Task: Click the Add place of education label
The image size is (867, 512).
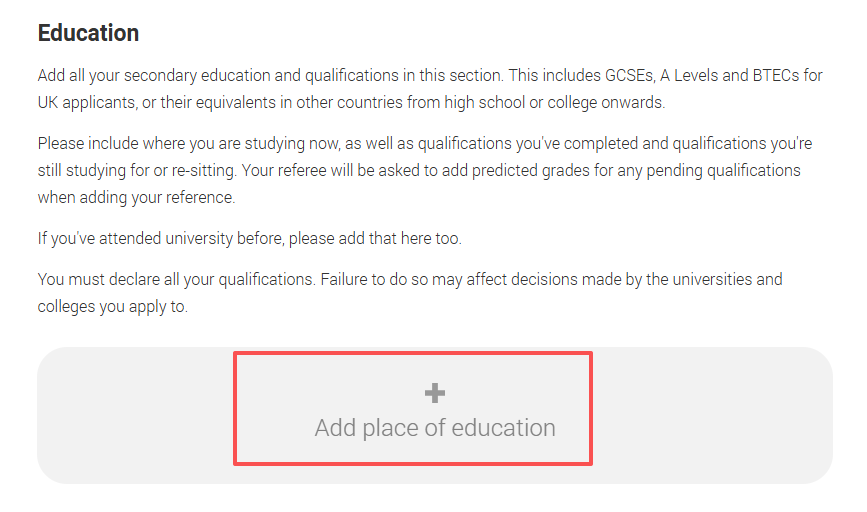Action: (435, 428)
